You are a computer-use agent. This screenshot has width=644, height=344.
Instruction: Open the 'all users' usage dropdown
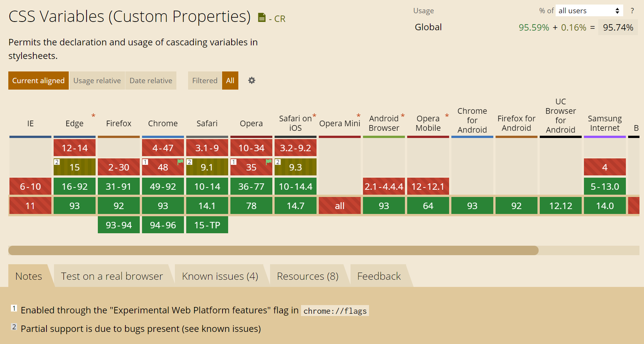589,11
